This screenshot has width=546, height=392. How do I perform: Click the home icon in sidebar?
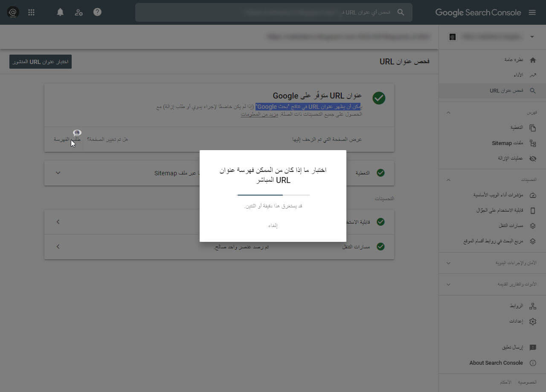click(x=533, y=60)
